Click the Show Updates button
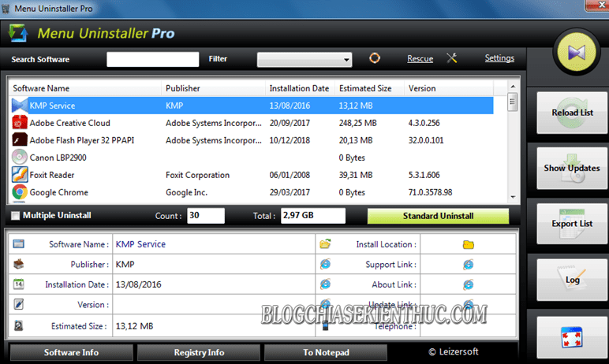The height and width of the screenshot is (364, 609). [572, 169]
